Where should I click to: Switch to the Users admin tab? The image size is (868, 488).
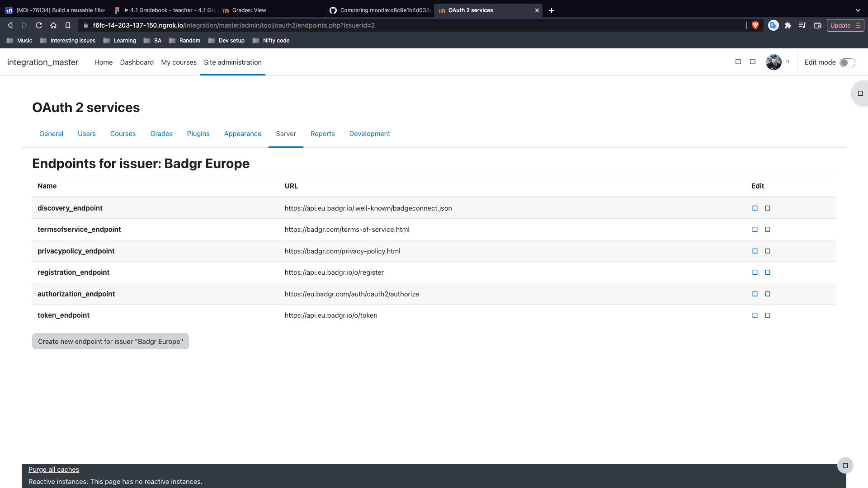tap(87, 134)
